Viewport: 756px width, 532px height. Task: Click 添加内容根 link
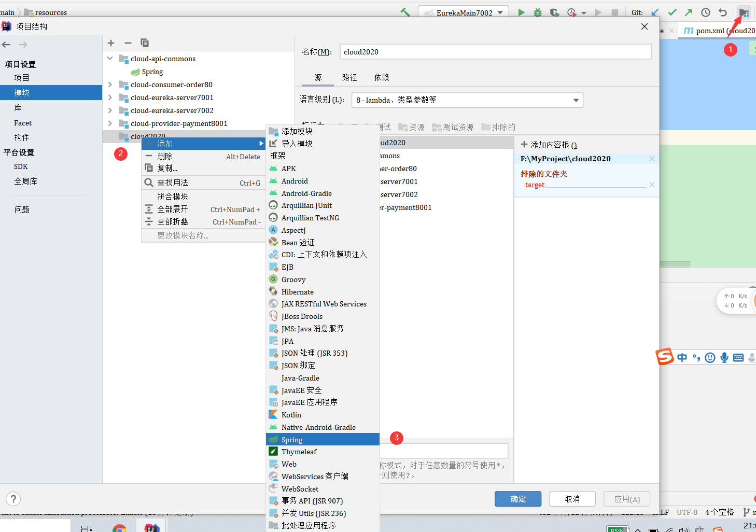click(549, 145)
